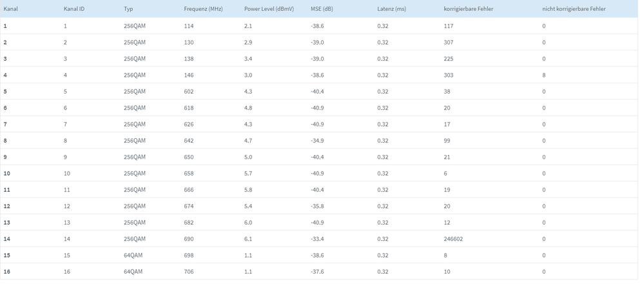Click the Latenz (ms) column header
This screenshot has width=644, height=284.
point(391,9)
